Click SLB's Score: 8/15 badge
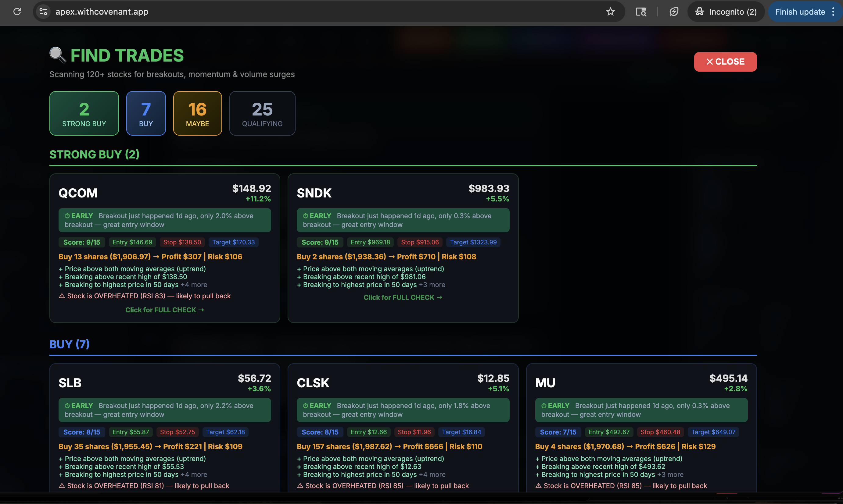Image resolution: width=843 pixels, height=504 pixels. click(x=81, y=432)
